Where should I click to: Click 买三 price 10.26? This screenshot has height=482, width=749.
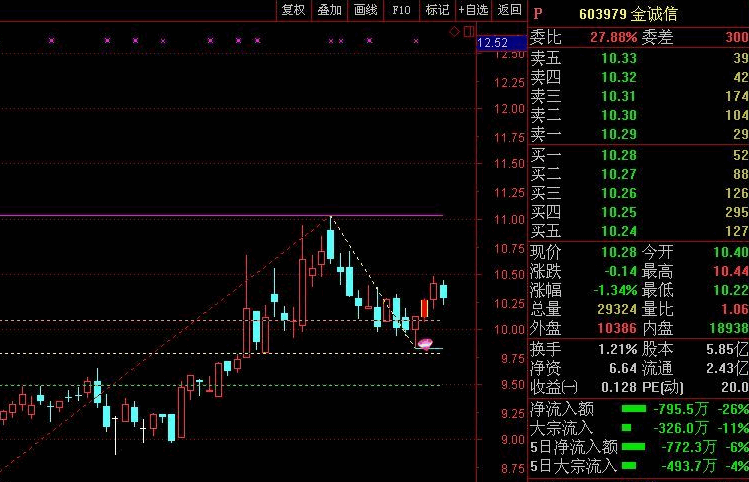click(x=619, y=193)
